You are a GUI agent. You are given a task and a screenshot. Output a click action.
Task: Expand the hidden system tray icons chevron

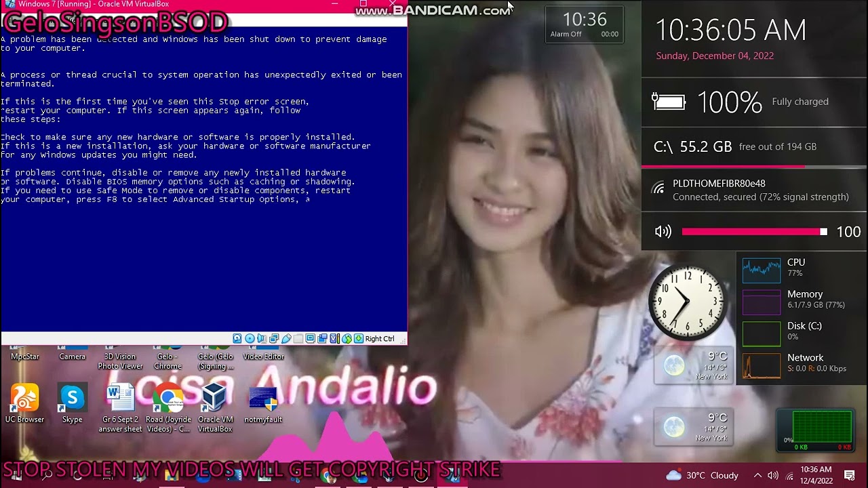pos(757,475)
